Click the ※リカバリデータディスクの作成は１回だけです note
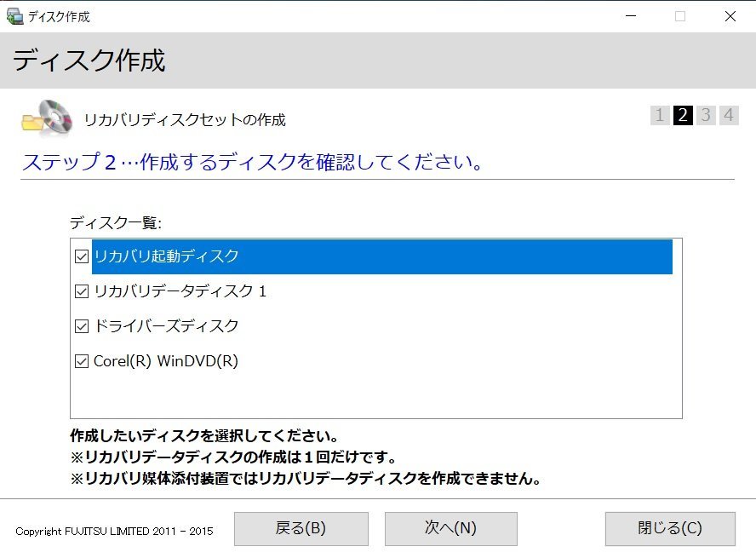Viewport: 756px width, 558px height. [233, 457]
